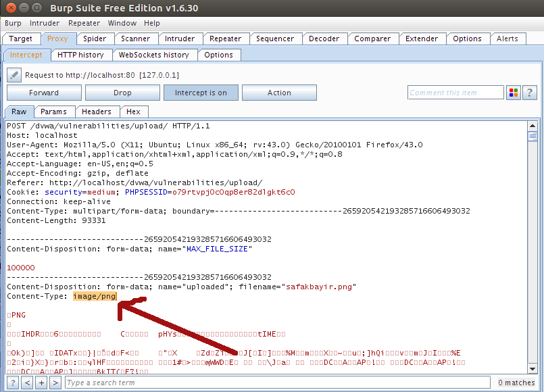Click the Comment this item field
The image size is (544, 392).
click(455, 93)
